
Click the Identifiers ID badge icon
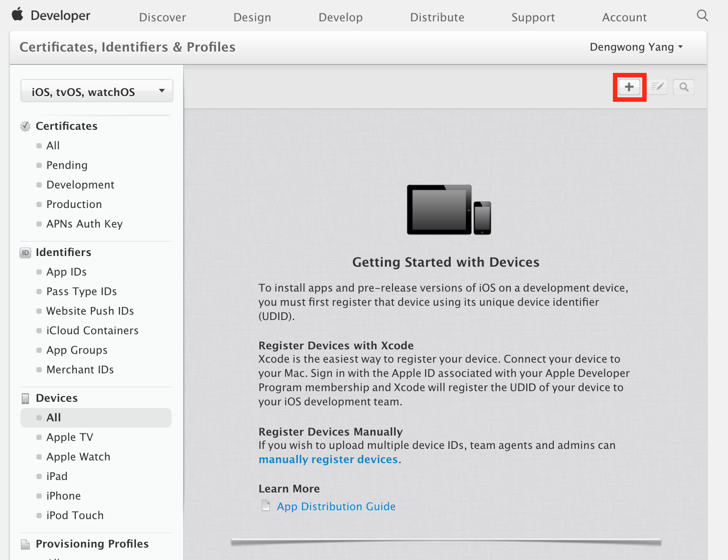pyautogui.click(x=25, y=253)
